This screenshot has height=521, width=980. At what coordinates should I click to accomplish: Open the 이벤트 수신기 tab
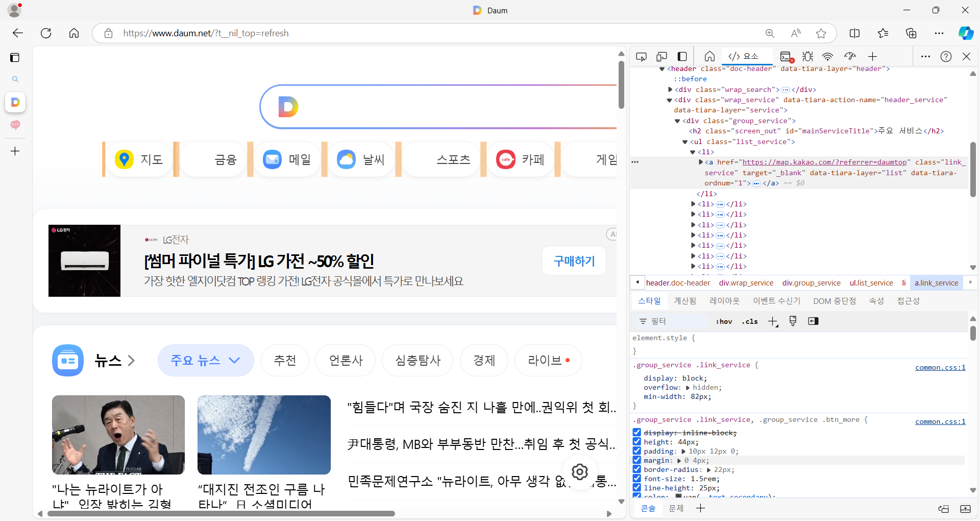tap(777, 301)
